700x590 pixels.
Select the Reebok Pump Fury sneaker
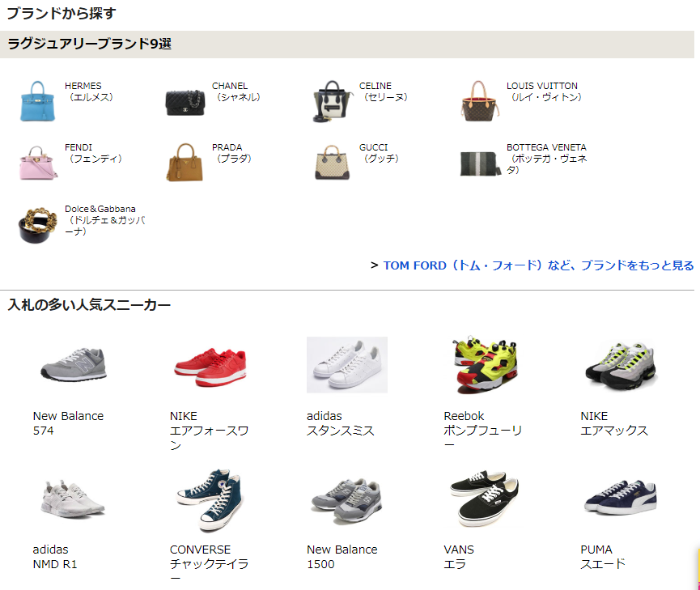coord(485,364)
